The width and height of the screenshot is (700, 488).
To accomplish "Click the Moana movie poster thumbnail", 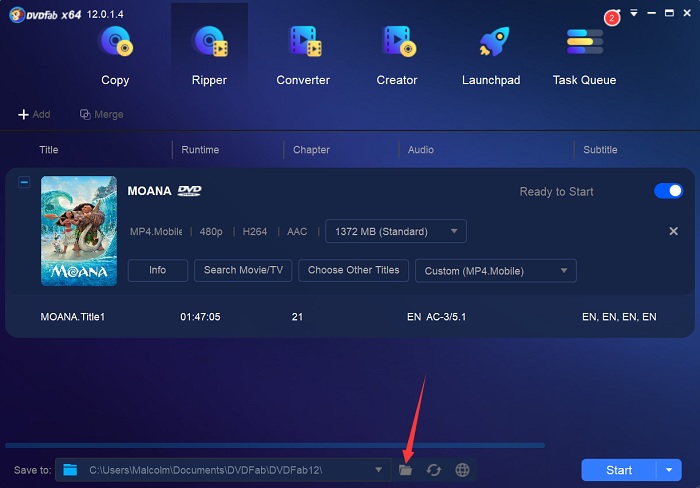I will [79, 230].
